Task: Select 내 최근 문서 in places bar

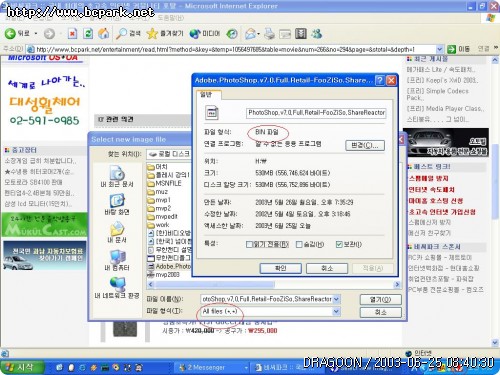Action: click(117, 177)
